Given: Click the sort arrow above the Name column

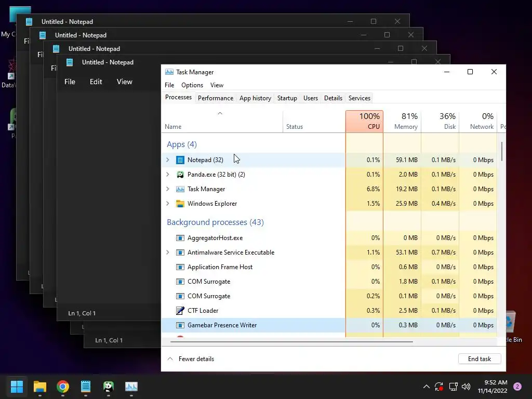Looking at the screenshot, I should pyautogui.click(x=220, y=113).
